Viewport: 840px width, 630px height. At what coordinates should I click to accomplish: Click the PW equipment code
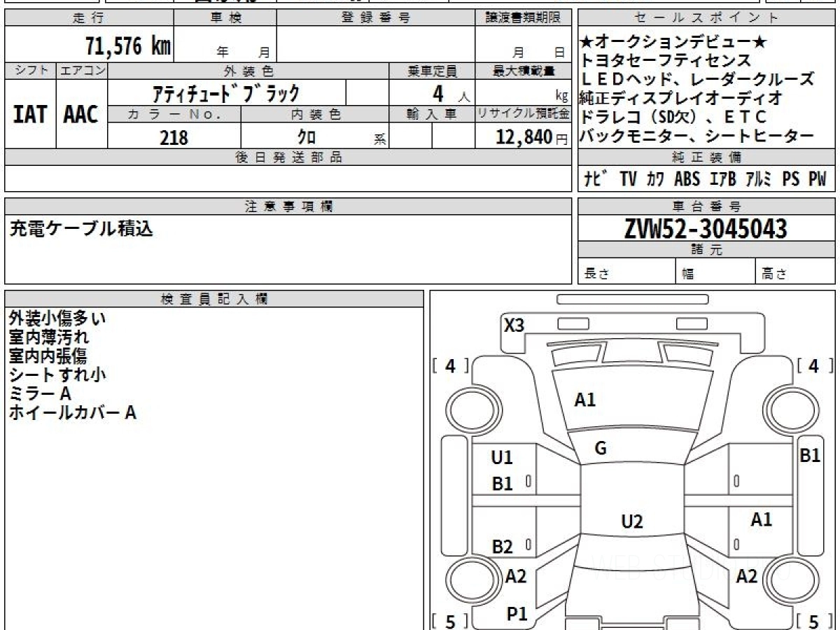[818, 179]
